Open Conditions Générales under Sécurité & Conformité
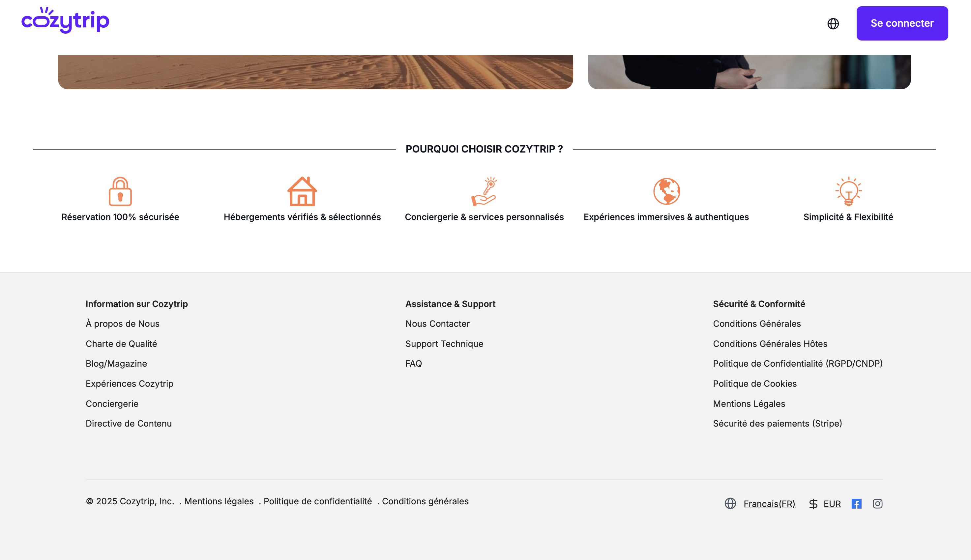This screenshot has width=971, height=560. [757, 323]
